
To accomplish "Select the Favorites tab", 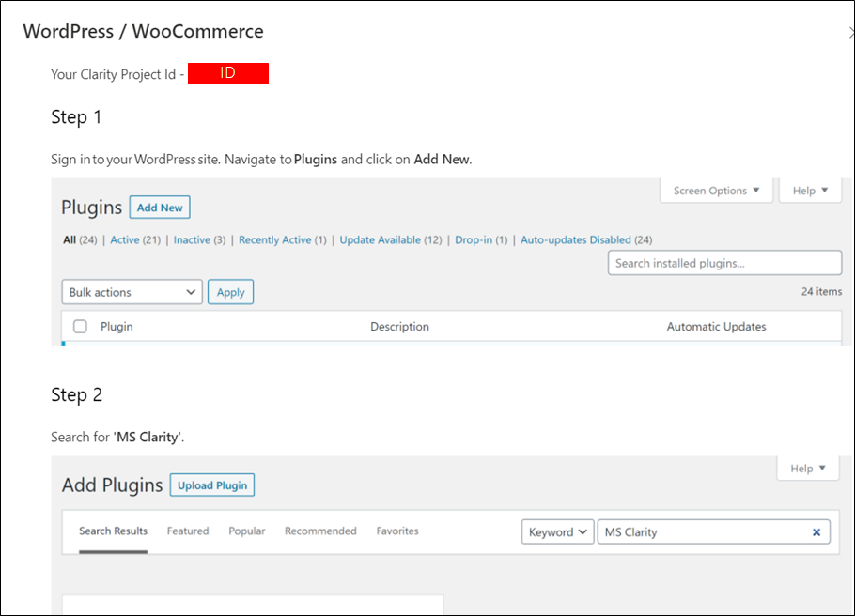I will pyautogui.click(x=397, y=531).
